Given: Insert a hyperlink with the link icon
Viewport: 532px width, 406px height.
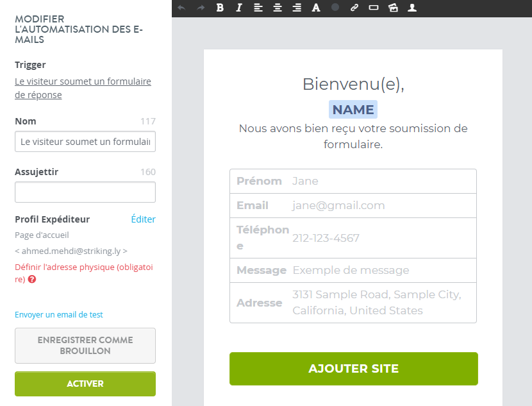Looking at the screenshot, I should pos(354,8).
